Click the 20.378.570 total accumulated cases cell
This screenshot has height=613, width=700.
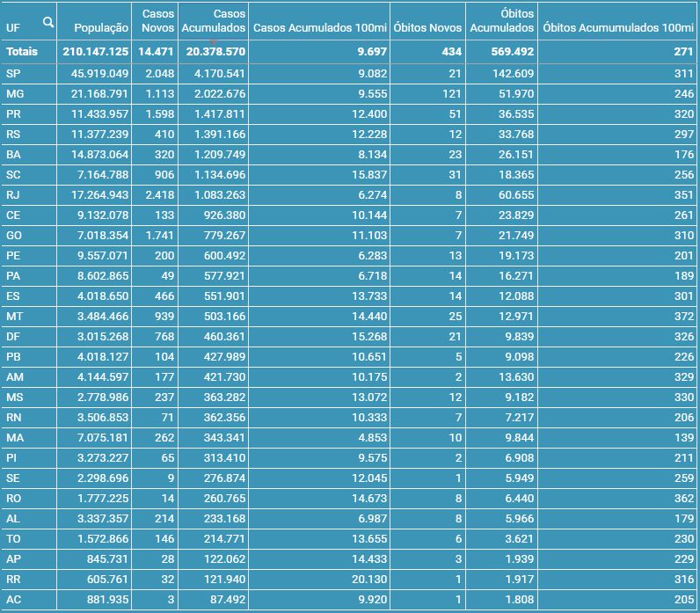[x=215, y=53]
